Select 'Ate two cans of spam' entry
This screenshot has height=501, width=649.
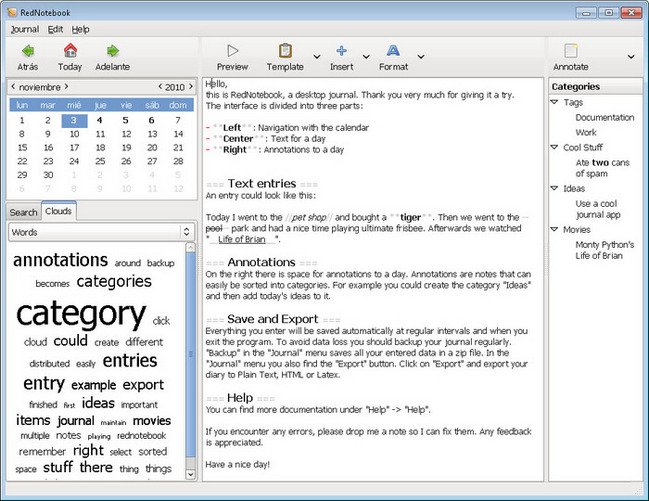point(602,168)
